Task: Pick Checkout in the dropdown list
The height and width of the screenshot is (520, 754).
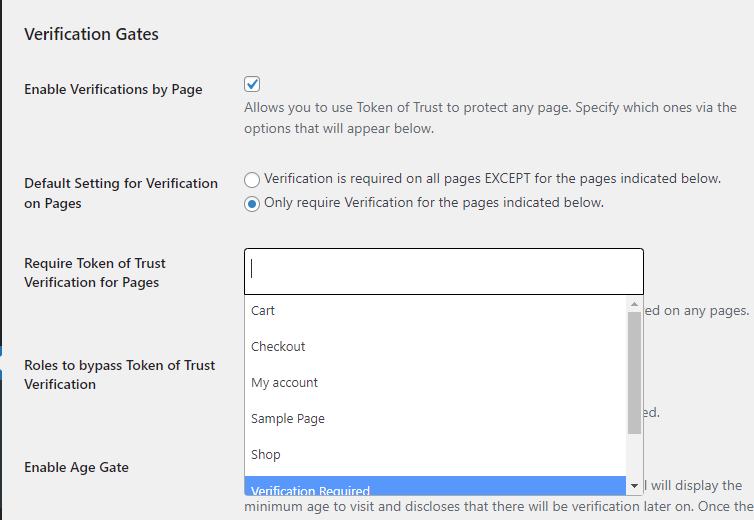Action: coord(278,347)
